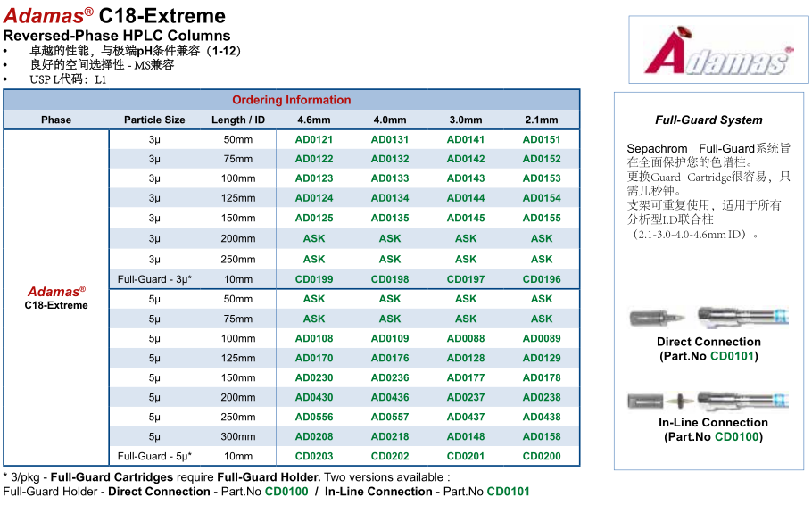Select part number AD0176
This screenshot has height=505, width=812.
[389, 358]
